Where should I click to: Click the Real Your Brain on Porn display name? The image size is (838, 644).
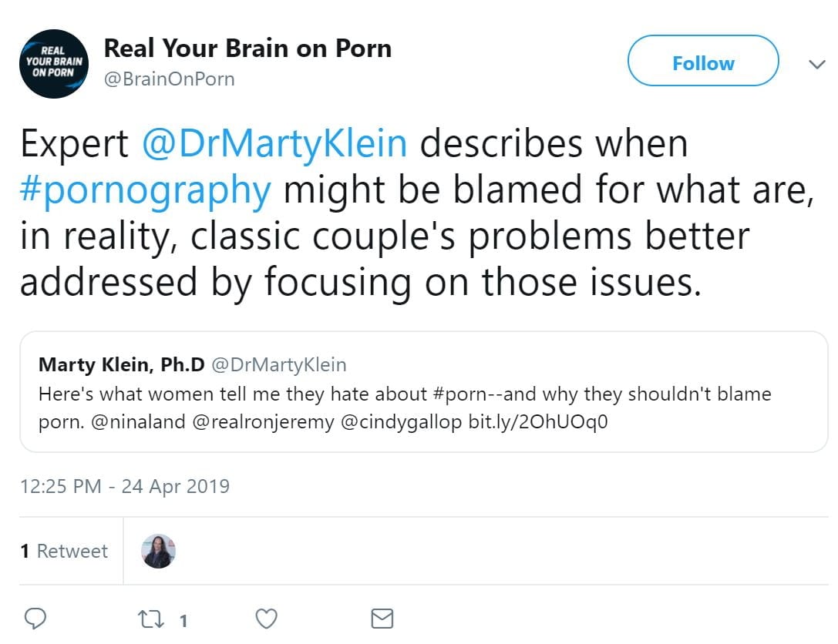pyautogui.click(x=247, y=49)
